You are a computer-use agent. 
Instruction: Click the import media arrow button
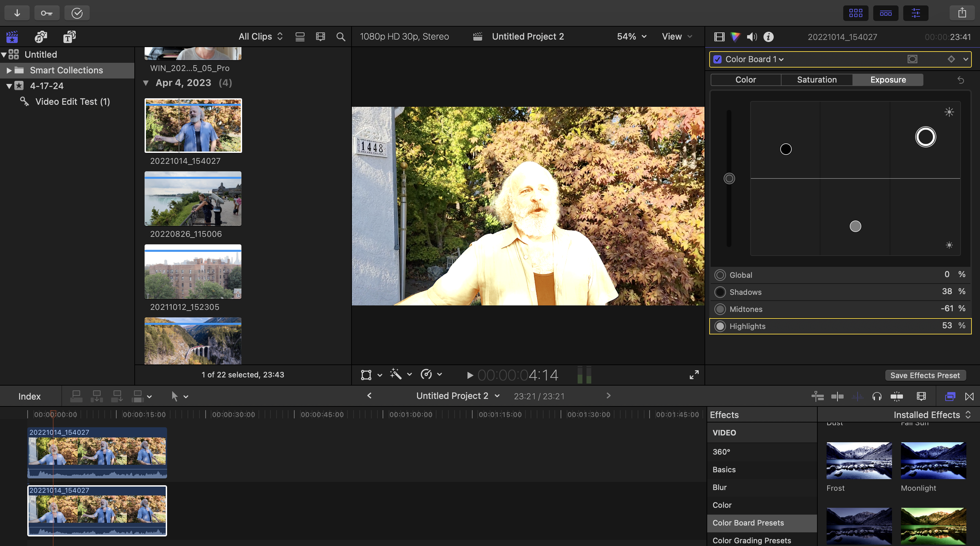(x=17, y=13)
